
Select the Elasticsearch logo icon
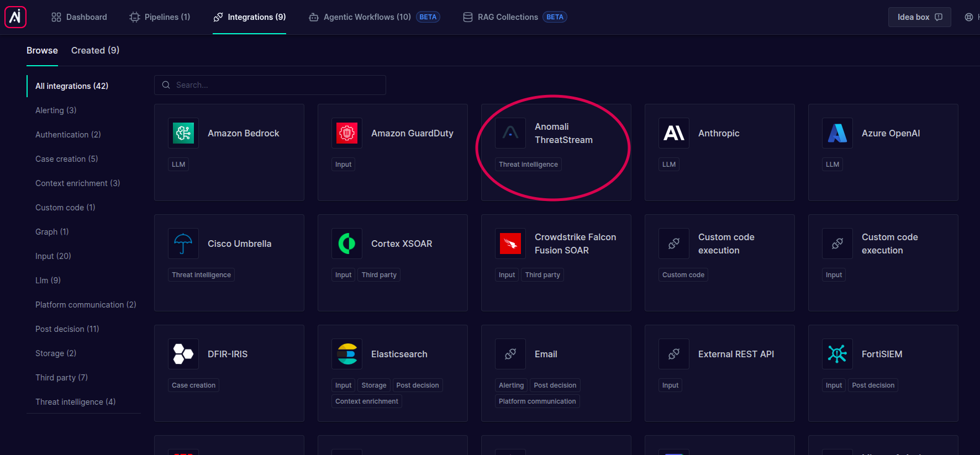coord(347,354)
